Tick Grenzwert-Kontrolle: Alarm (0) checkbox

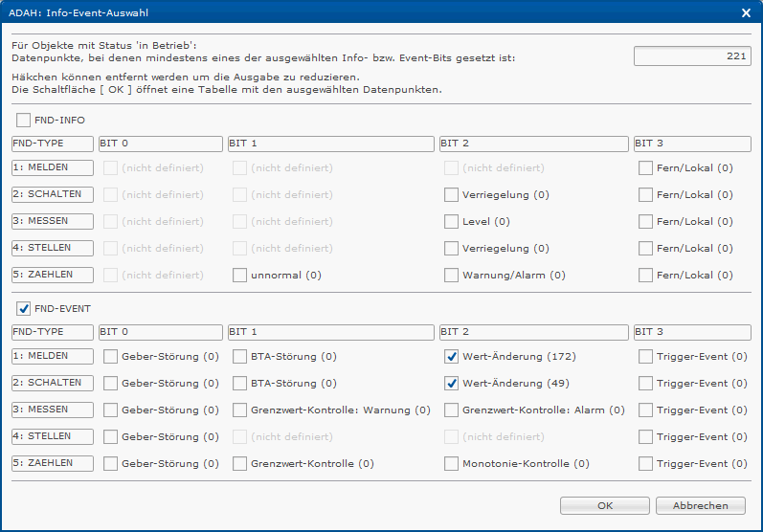(x=451, y=410)
